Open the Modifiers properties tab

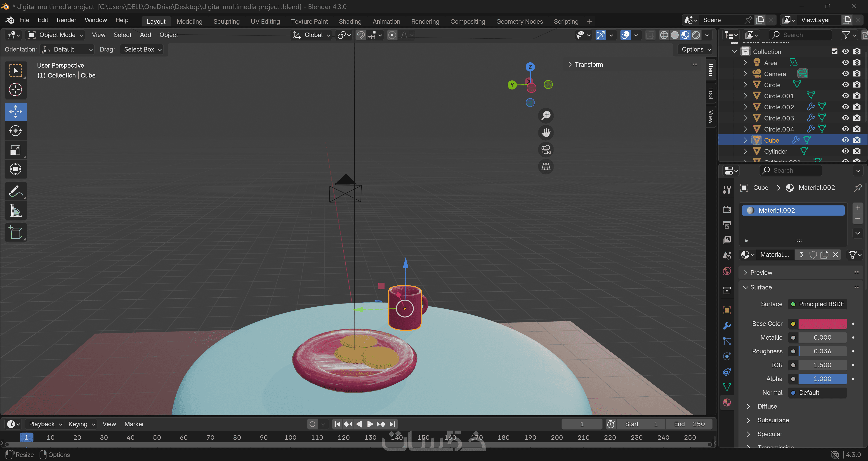(727, 326)
